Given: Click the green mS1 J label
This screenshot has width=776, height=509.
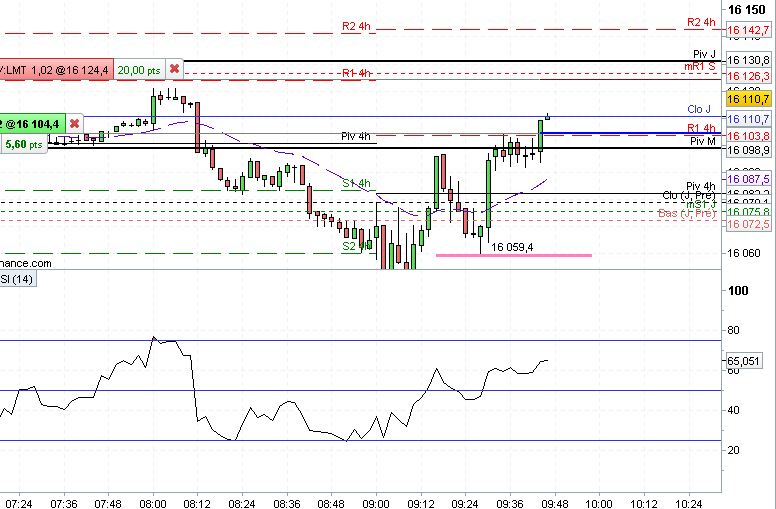Looking at the screenshot, I should point(701,204).
